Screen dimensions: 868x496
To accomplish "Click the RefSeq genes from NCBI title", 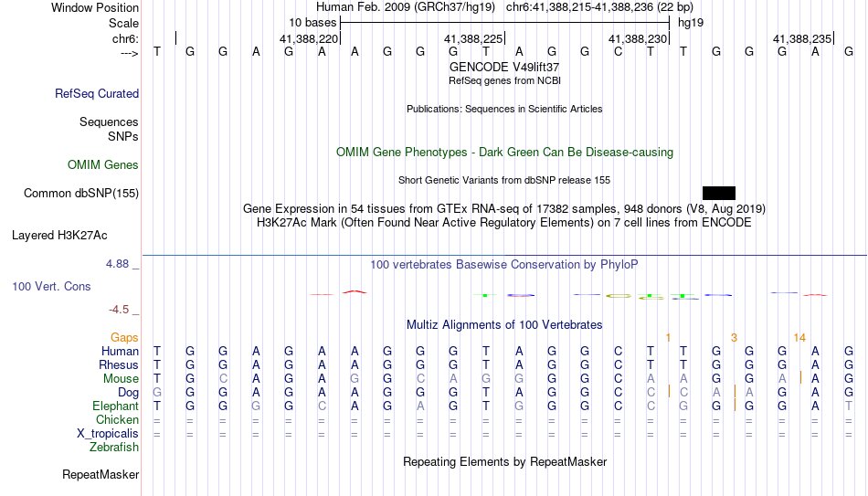I will pyautogui.click(x=504, y=80).
